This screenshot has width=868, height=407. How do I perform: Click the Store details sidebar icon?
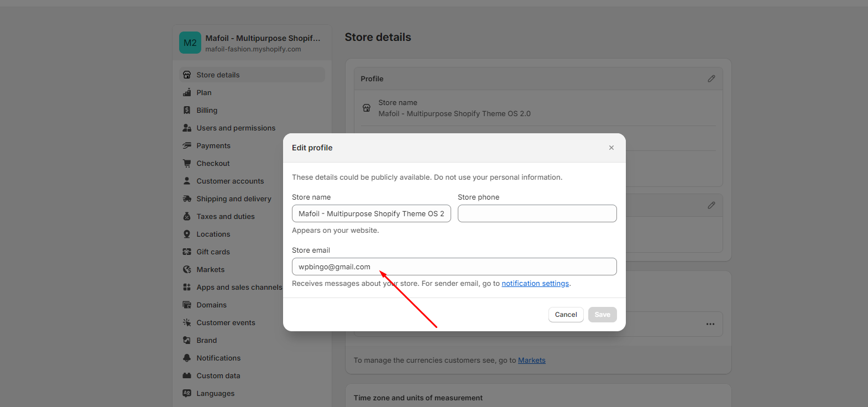point(187,75)
